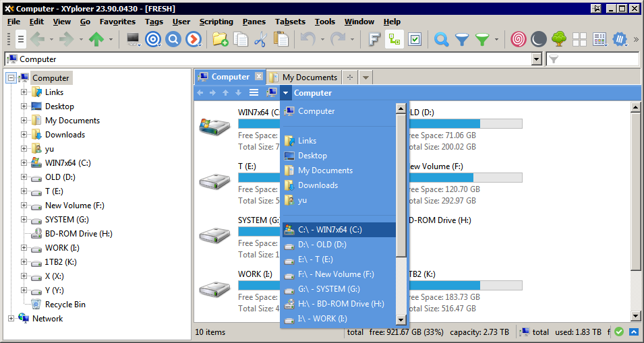644x343 pixels.
Task: Collapse the Computer tree node
Action: 11,78
